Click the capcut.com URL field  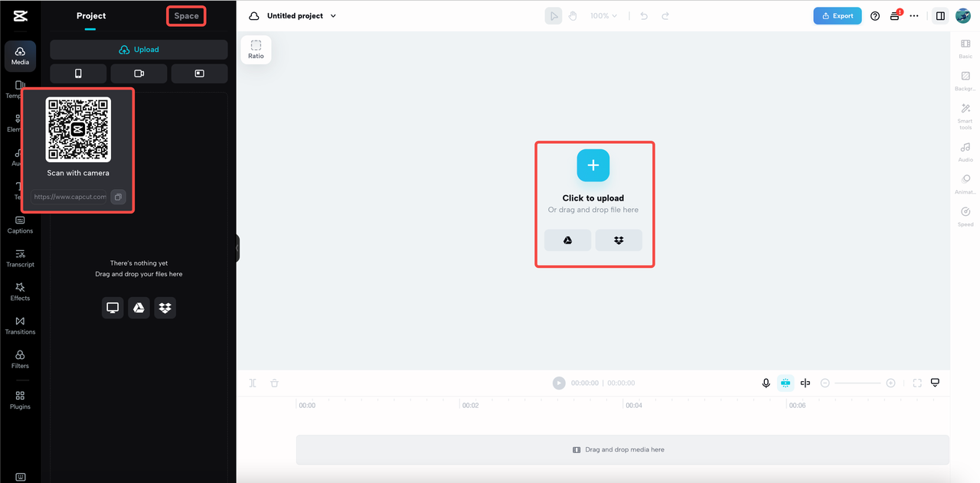coord(70,197)
